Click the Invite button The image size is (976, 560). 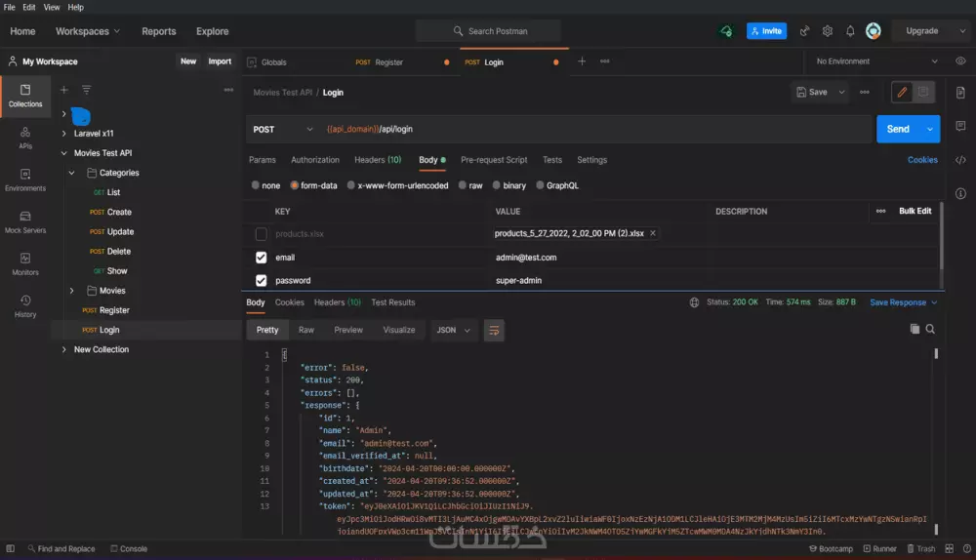point(766,31)
